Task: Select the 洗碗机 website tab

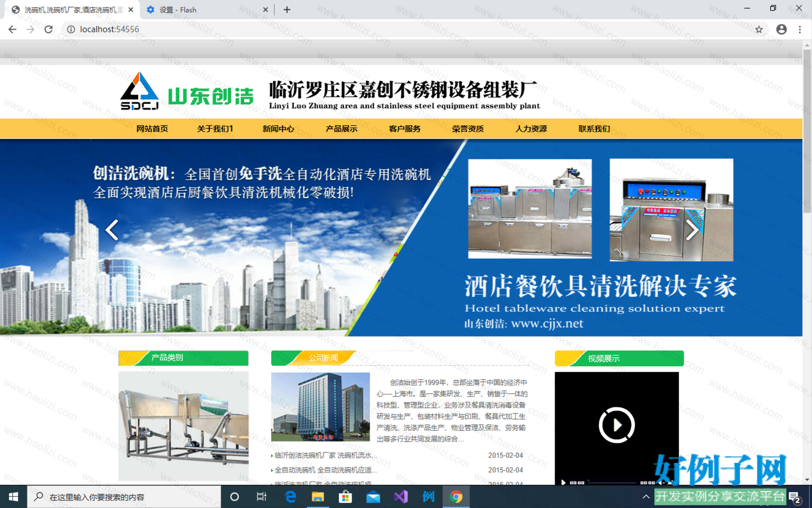Action: pyautogui.click(x=72, y=10)
